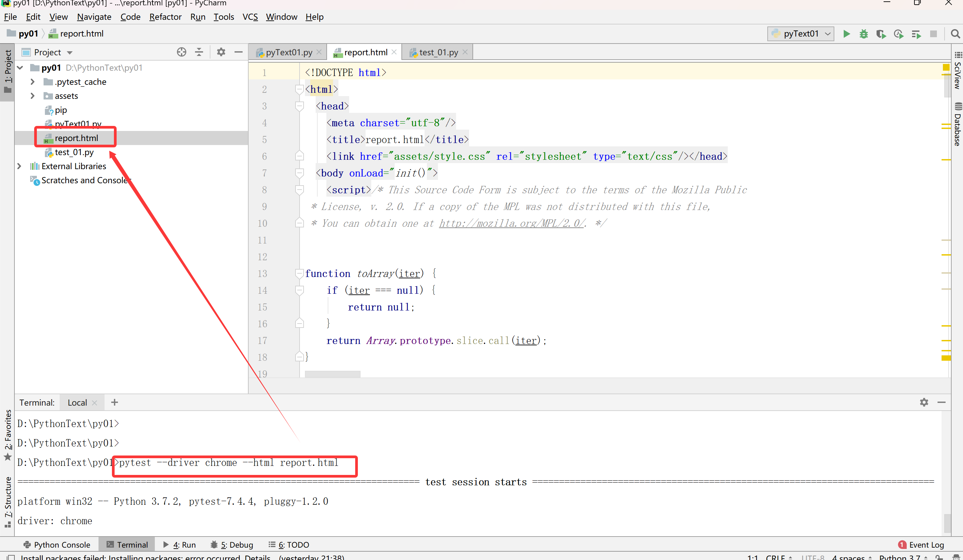Open the VCS menu

[250, 17]
